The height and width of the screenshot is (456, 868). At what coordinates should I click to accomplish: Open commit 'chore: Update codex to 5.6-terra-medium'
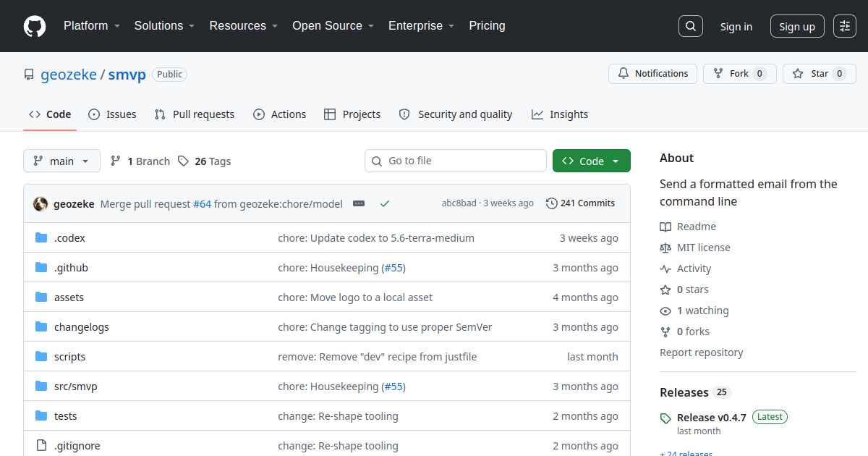pos(376,238)
